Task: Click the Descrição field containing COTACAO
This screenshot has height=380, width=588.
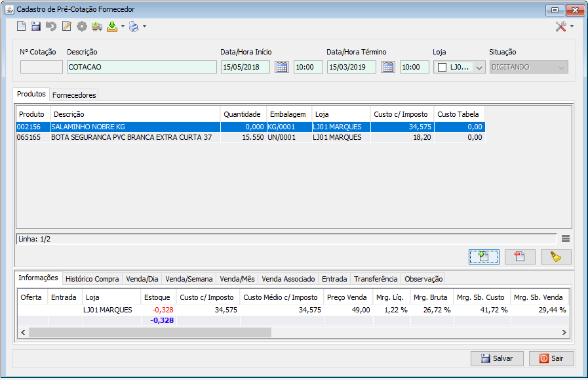Action: (142, 67)
